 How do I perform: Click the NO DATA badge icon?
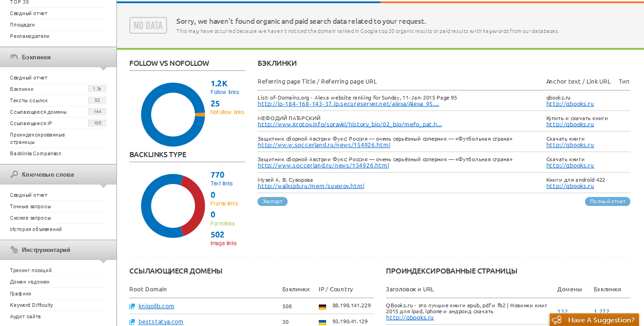148,26
